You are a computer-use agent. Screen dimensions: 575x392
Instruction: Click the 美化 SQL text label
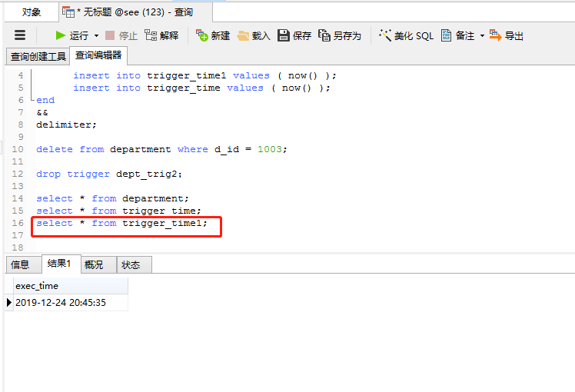click(414, 36)
